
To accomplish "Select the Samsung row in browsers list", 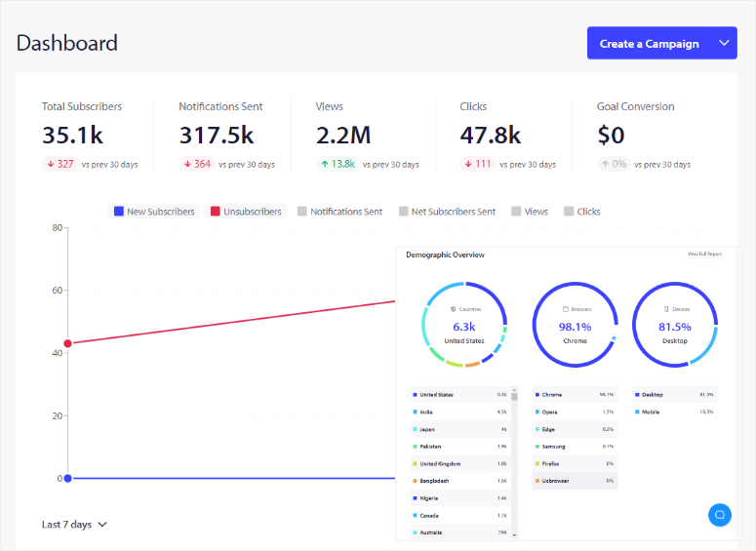I will (x=575, y=447).
